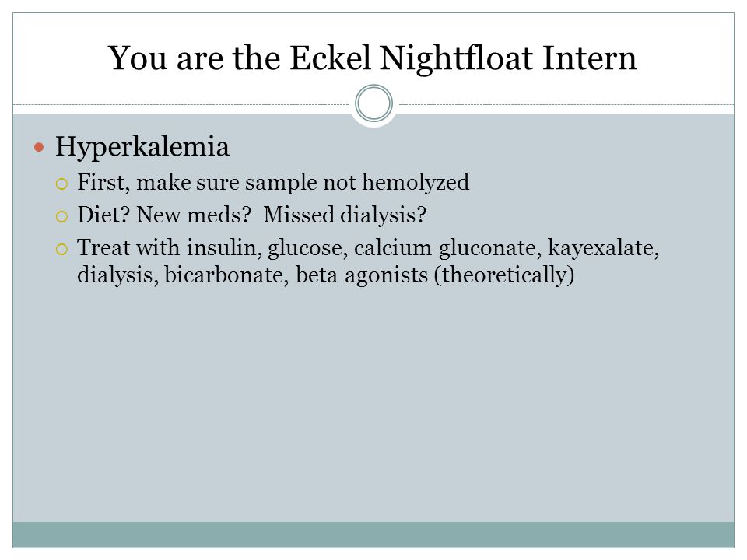The width and height of the screenshot is (747, 560).
Task: Click the dashed divider line left of the circle
Action: coord(181,104)
